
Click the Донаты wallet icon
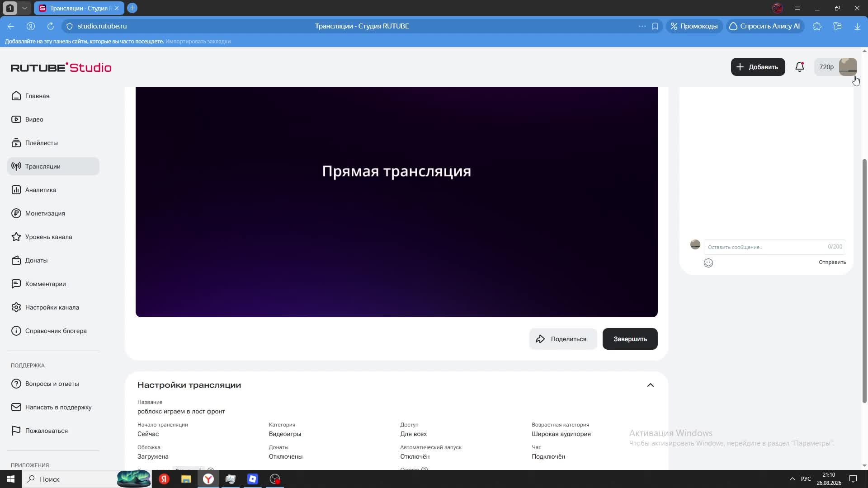(16, 260)
